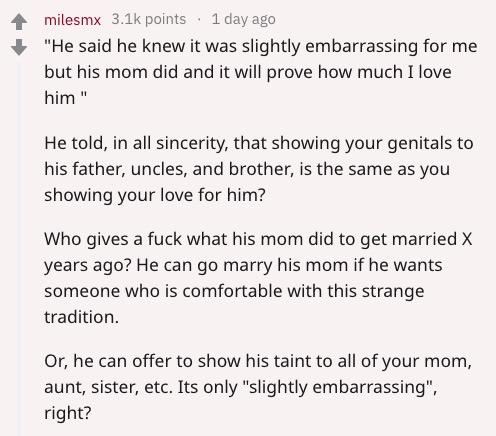Click the quoted line starting "He said he knew"
The image size is (496, 436).
point(261,46)
